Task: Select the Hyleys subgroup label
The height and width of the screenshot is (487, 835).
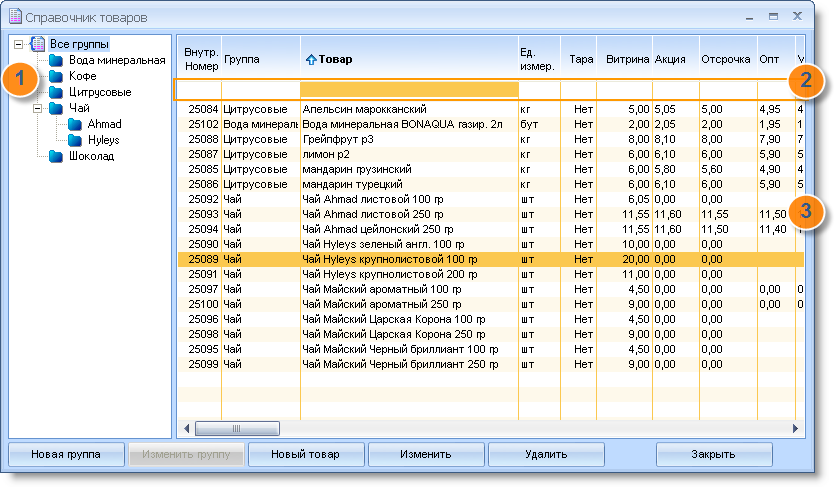Action: (103, 140)
